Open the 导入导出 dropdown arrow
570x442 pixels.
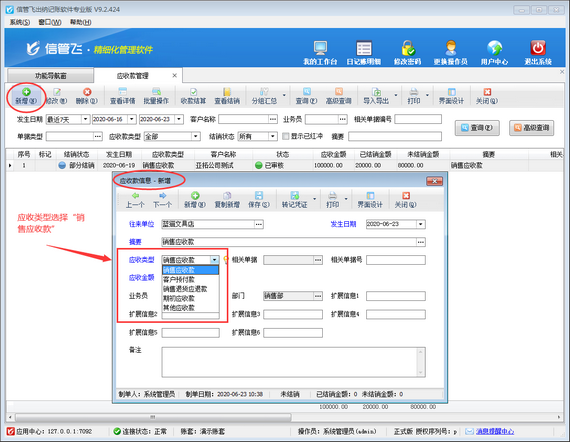point(396,96)
